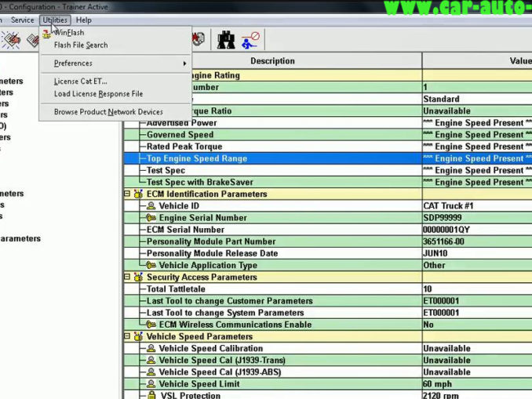The image size is (532, 399).
Task: Collapse the Vehicle Speed Parameters group
Action: [x=128, y=336]
